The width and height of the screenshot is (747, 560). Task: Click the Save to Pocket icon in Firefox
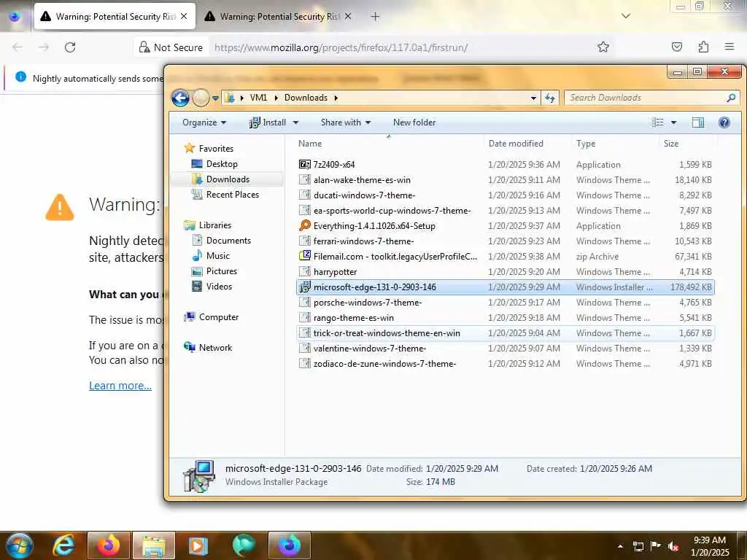tap(676, 47)
